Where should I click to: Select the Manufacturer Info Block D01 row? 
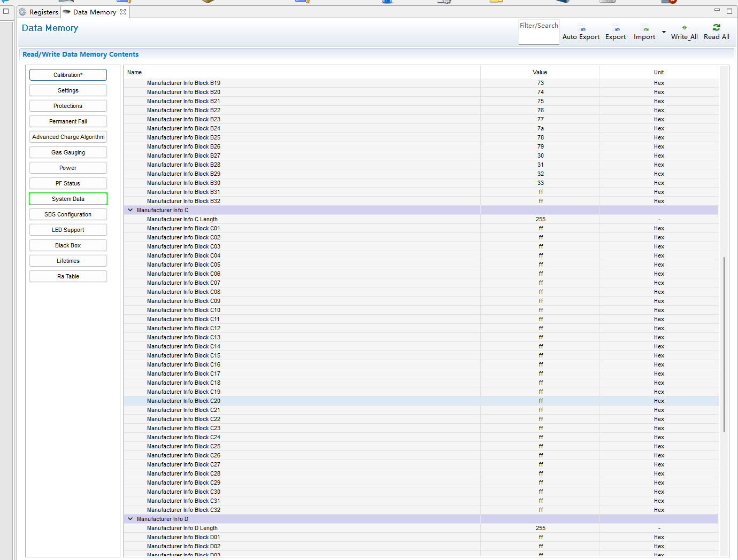tap(421, 537)
